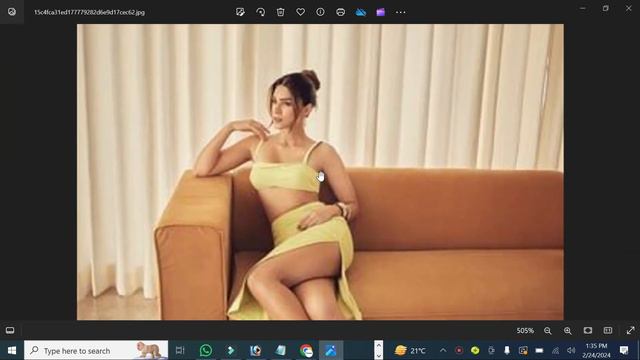Click the red recording icon in the tray

[459, 350]
